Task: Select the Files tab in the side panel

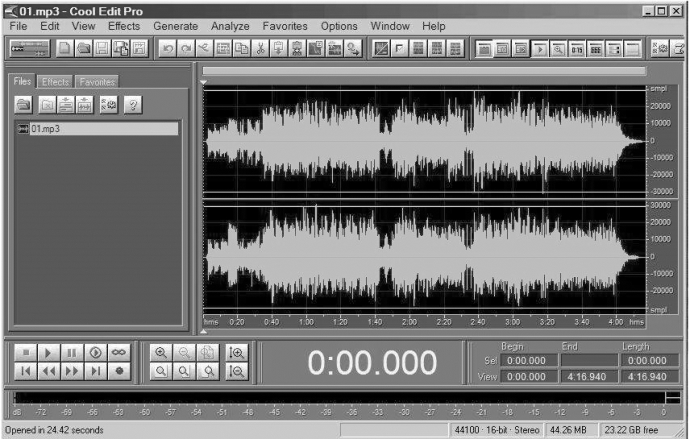Action: click(x=22, y=81)
